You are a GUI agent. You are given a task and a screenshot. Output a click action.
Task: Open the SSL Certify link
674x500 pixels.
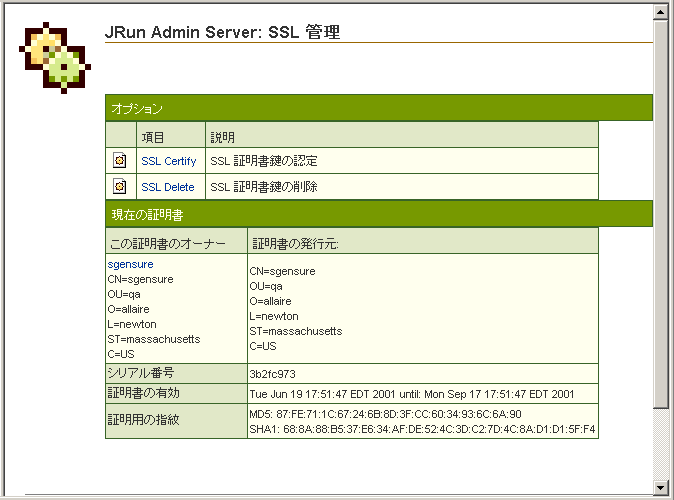coord(168,161)
